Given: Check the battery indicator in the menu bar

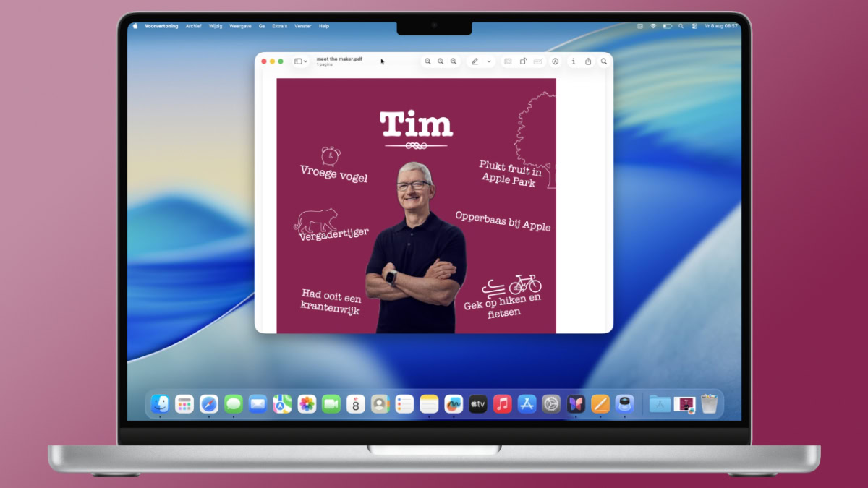Looking at the screenshot, I should (x=667, y=25).
